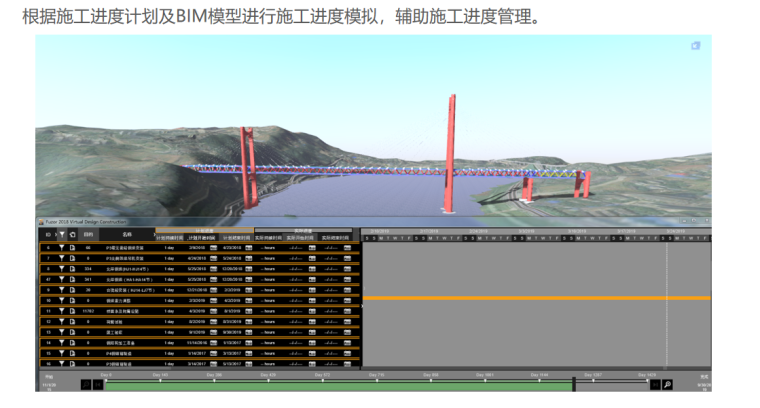Jump to timeline start button
Viewport: 760px width, 408px height.
click(x=97, y=384)
